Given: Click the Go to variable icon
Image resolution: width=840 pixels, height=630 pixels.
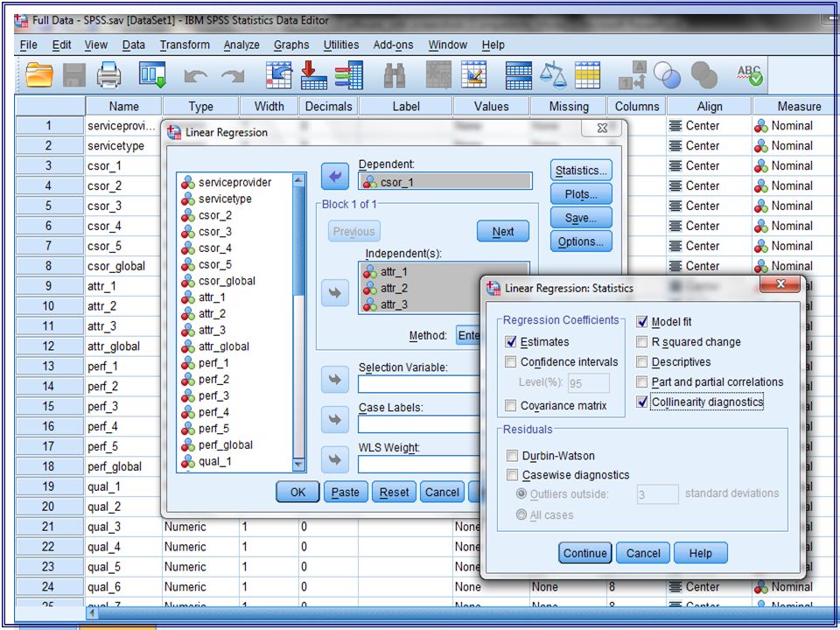Looking at the screenshot, I should coord(314,74).
